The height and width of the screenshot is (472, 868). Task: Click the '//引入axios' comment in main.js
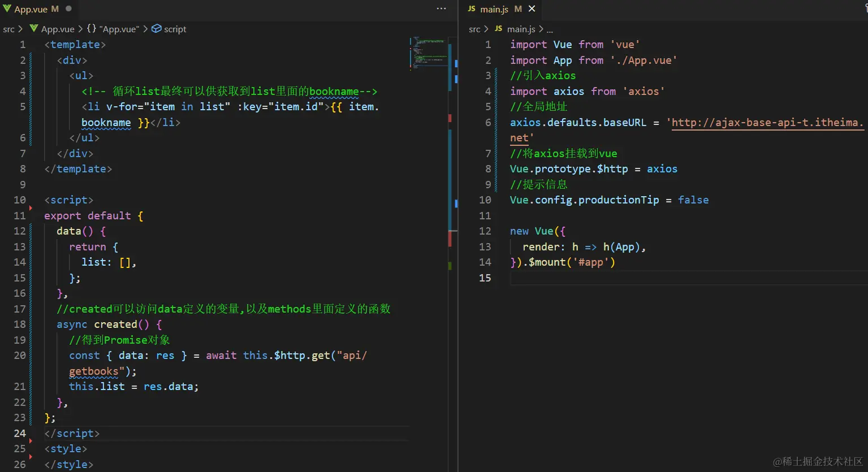pyautogui.click(x=543, y=76)
